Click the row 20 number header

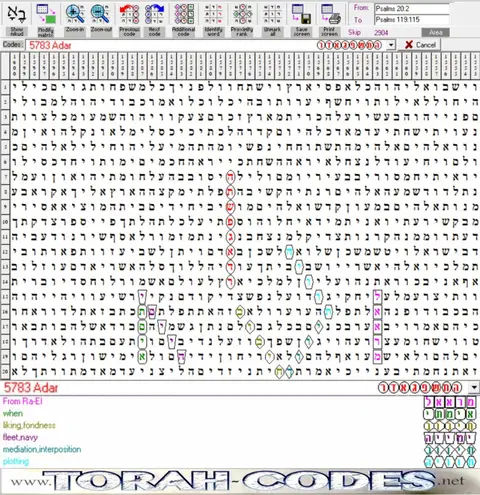(5, 371)
